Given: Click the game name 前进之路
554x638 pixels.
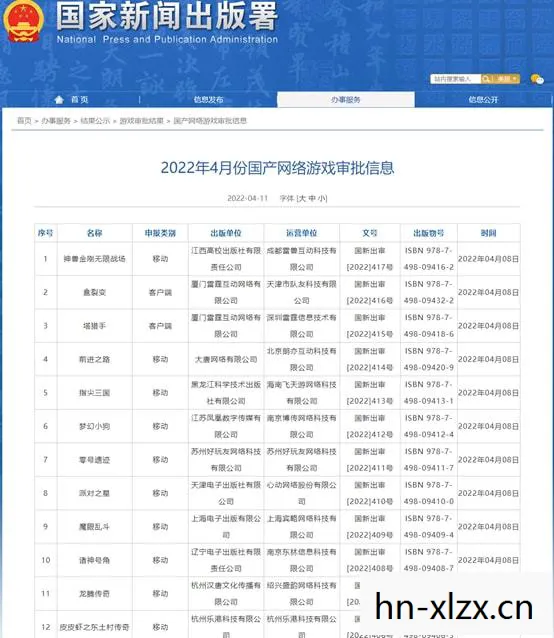Looking at the screenshot, I should pos(94,359).
